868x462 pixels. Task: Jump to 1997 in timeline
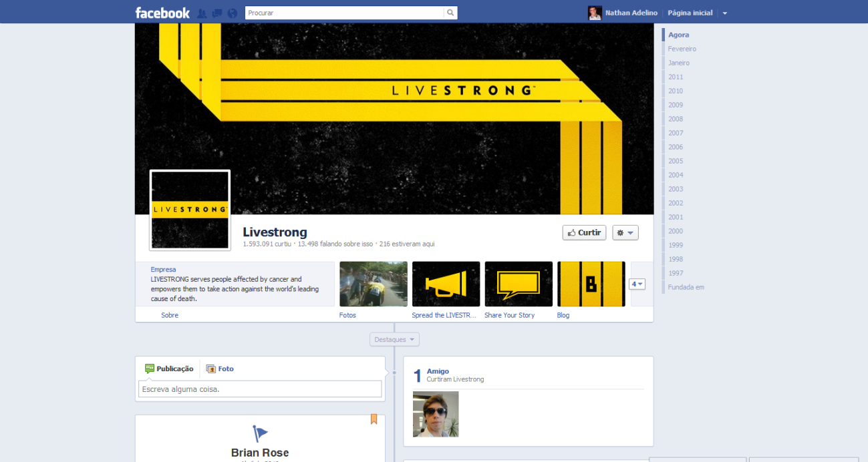(676, 273)
